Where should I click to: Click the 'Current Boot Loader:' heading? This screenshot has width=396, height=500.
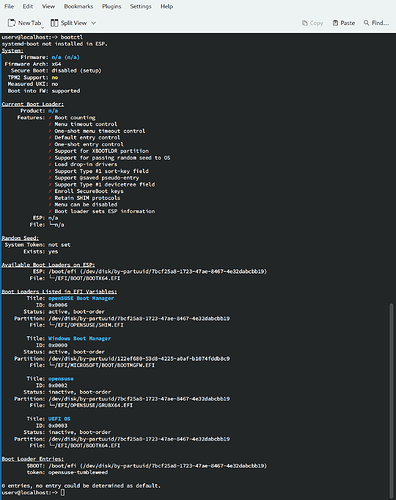pyautogui.click(x=33, y=104)
